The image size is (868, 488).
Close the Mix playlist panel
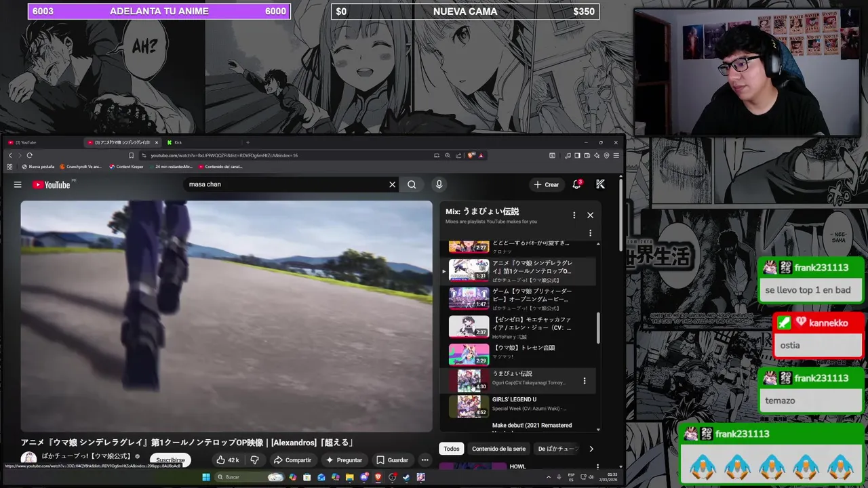[590, 215]
